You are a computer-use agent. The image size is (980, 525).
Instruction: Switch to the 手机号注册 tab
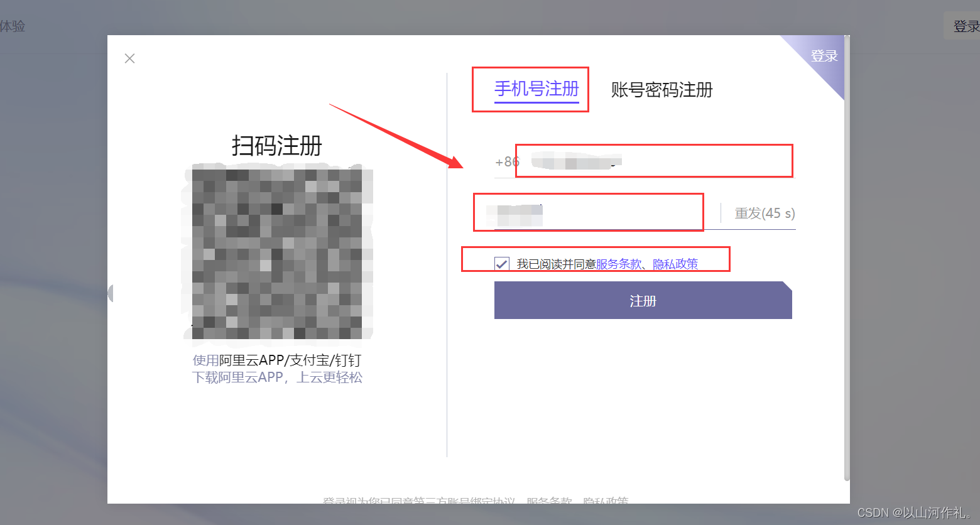[x=536, y=89]
